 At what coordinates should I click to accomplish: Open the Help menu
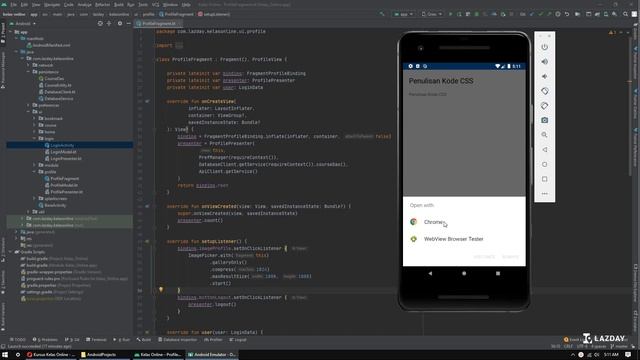coord(186,4)
